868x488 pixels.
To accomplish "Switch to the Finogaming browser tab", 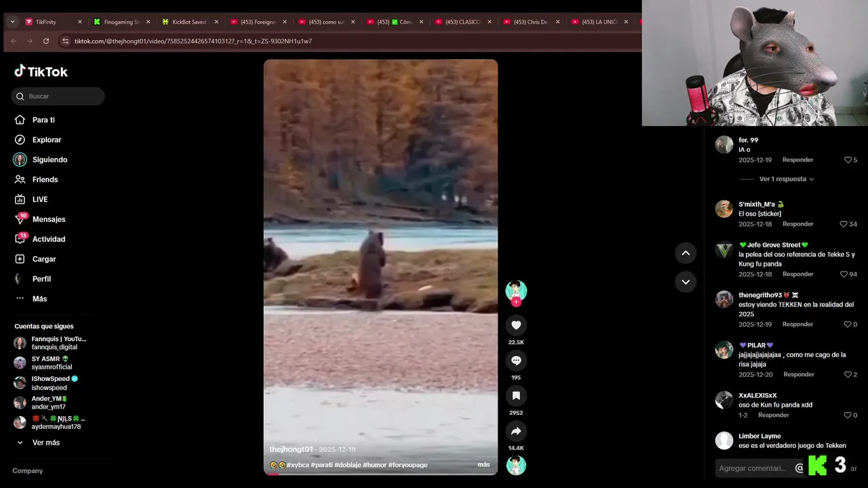I will 121,22.
